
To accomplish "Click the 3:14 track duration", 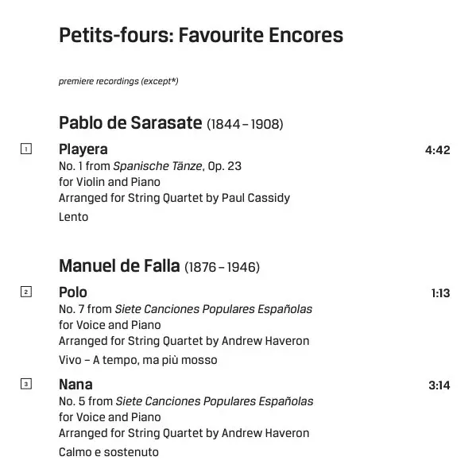I will tap(439, 385).
